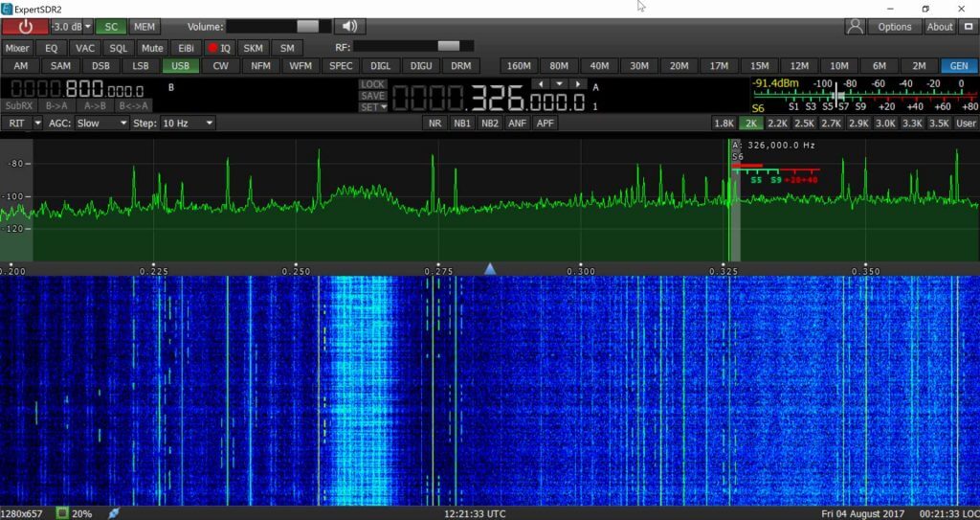Viewport: 980px width, 520px height.
Task: Open the user profile icon
Action: tap(856, 27)
